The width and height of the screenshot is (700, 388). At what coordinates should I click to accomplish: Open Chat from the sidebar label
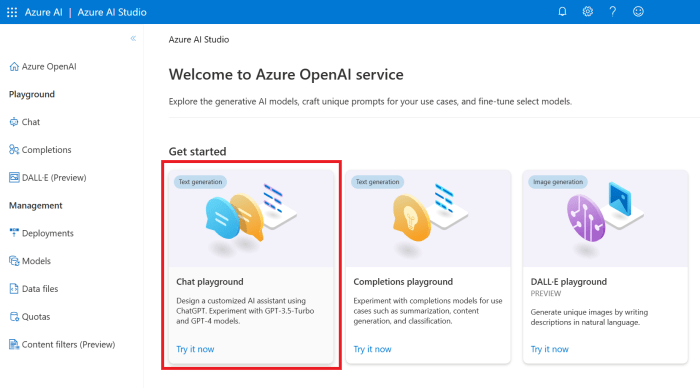tap(31, 122)
